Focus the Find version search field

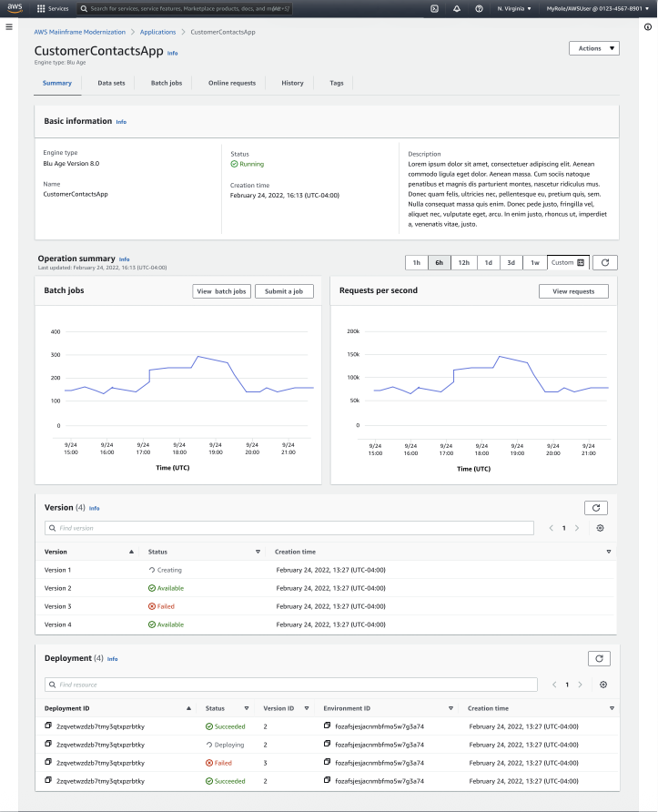coord(289,528)
